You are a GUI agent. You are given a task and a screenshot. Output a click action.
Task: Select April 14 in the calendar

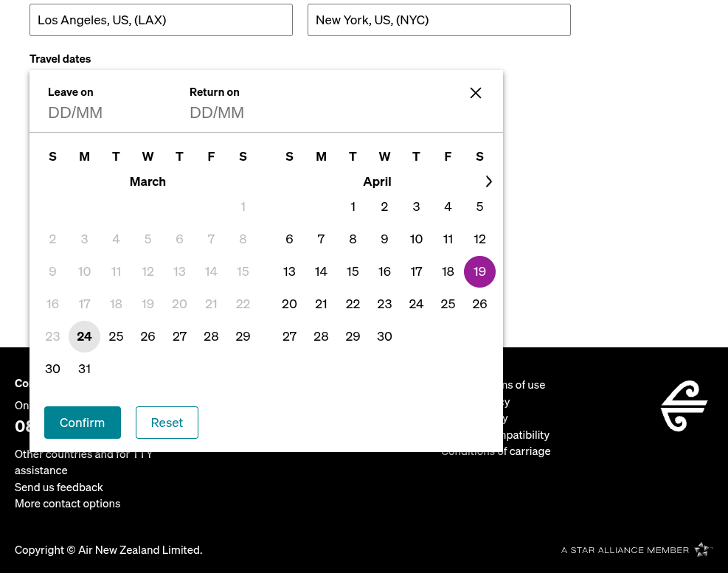coord(321,271)
